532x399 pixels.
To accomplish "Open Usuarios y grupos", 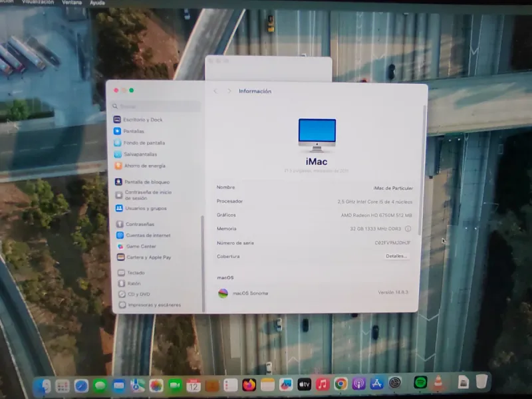I will coord(141,208).
